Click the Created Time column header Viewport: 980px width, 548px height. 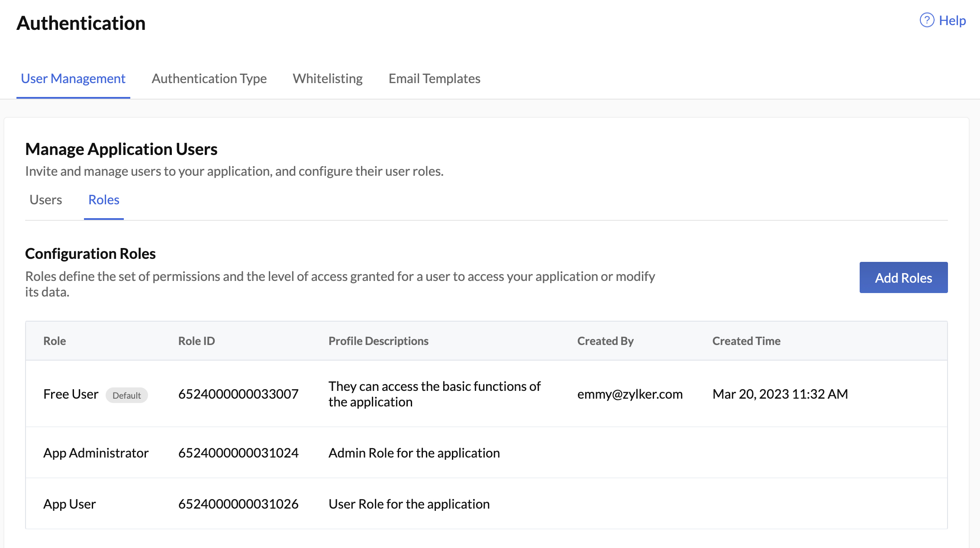coord(746,341)
